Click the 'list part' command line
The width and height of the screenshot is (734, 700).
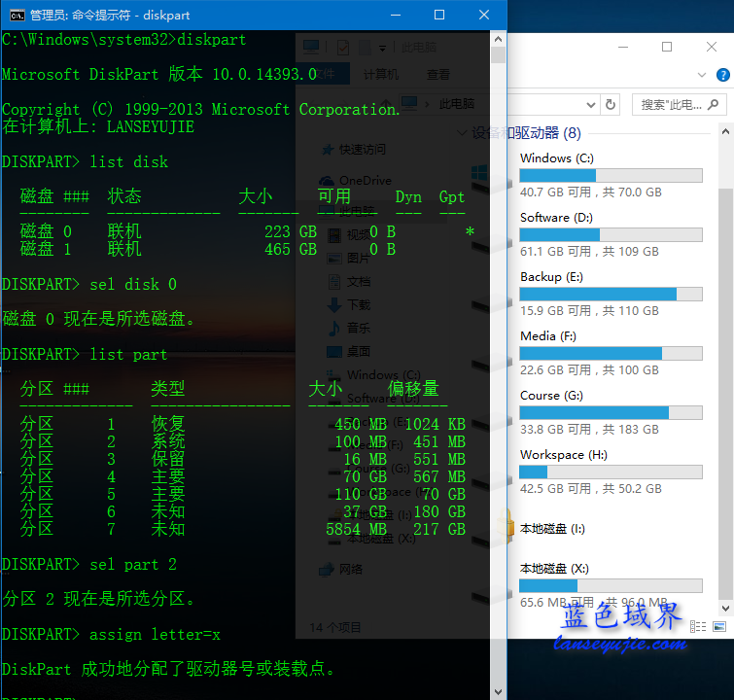[x=85, y=355]
